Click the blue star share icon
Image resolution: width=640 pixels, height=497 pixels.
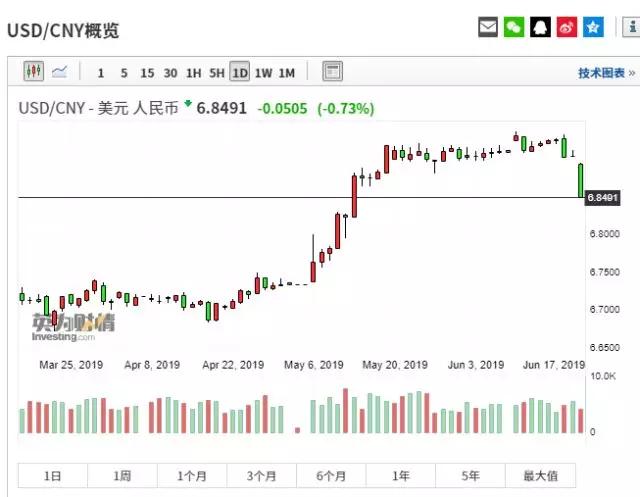594,27
